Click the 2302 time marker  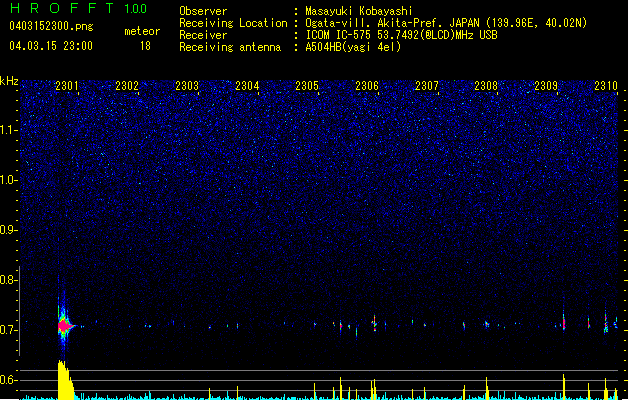[x=127, y=86]
